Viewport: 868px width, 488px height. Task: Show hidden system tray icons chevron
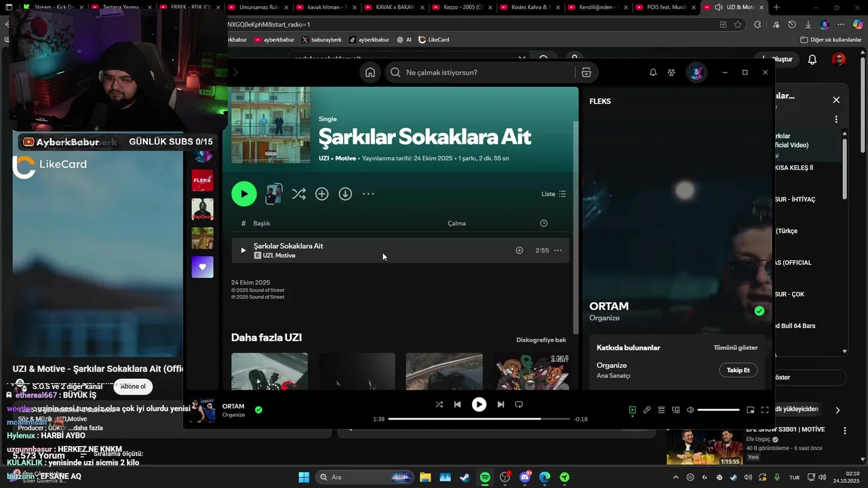click(x=675, y=477)
